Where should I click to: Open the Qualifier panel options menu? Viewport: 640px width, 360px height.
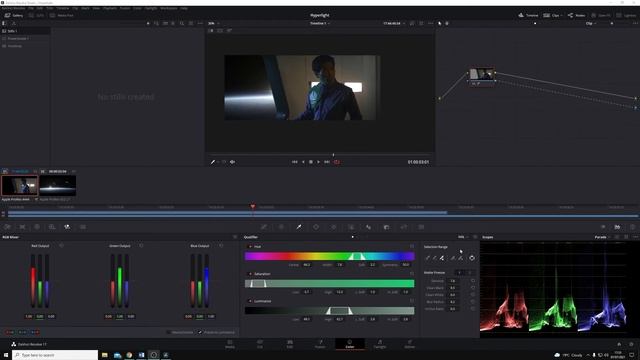coord(475,237)
